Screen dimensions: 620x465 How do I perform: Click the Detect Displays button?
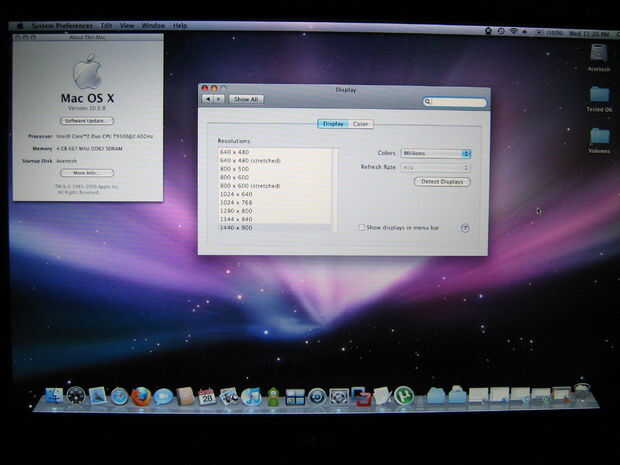click(442, 182)
